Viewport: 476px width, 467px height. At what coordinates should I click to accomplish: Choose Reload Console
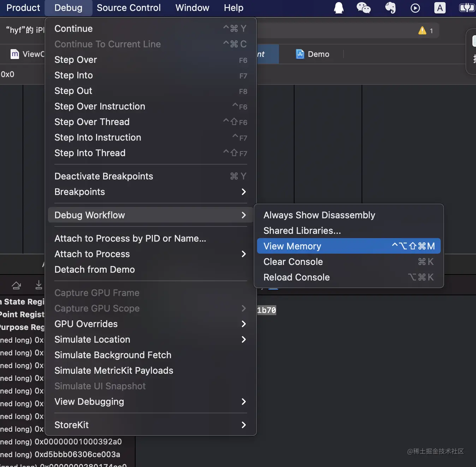click(349, 277)
